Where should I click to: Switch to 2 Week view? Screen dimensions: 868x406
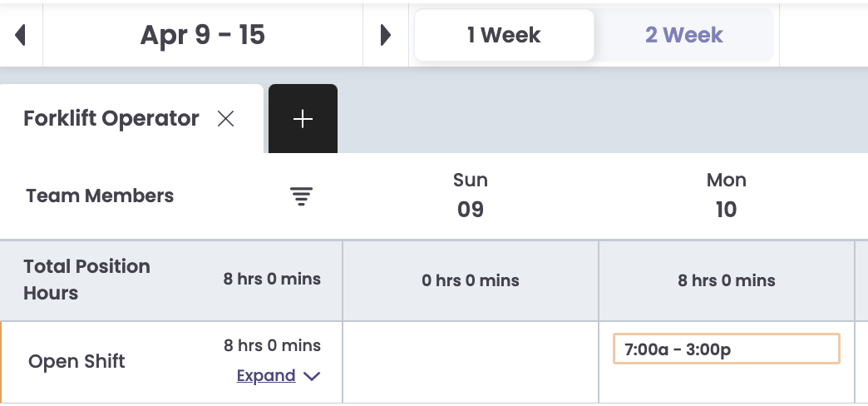click(x=683, y=35)
